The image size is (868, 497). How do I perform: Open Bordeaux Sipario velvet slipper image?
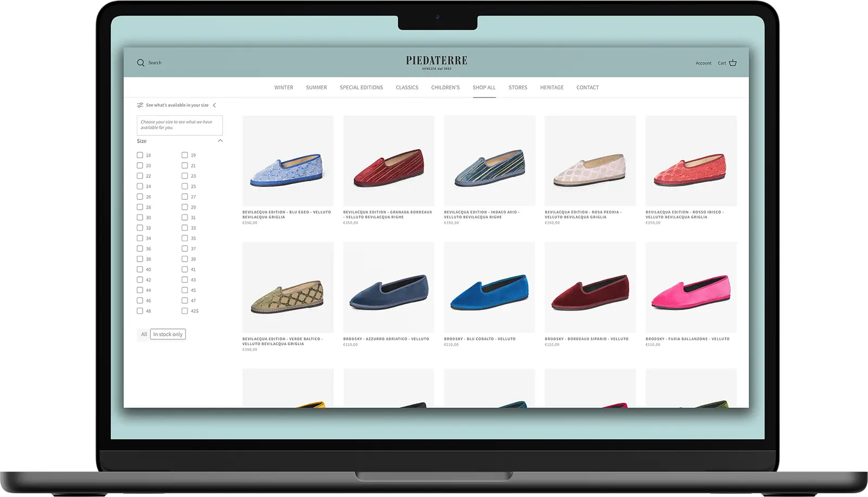pos(590,287)
